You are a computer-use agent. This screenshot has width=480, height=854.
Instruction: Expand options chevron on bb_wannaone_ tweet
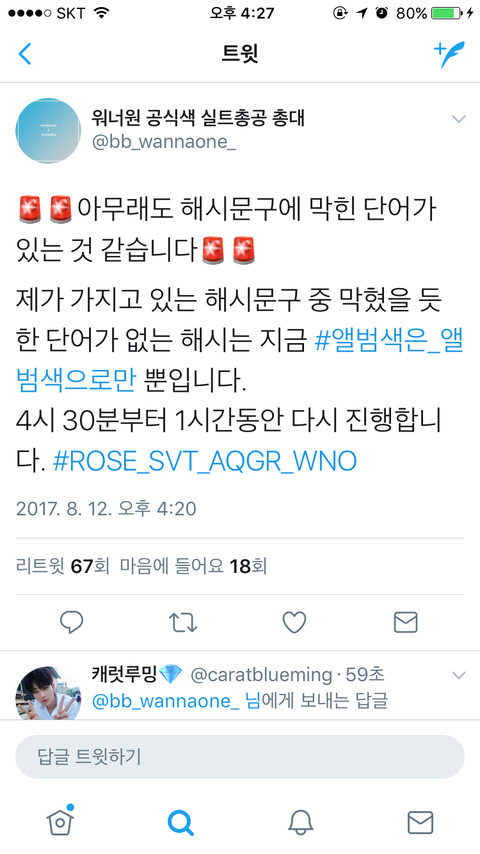click(459, 119)
